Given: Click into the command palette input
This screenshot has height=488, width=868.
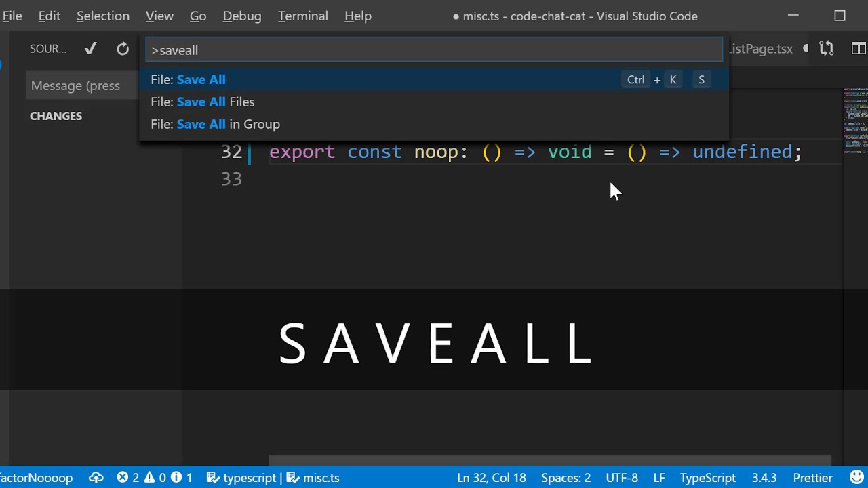Looking at the screenshot, I should point(434,50).
